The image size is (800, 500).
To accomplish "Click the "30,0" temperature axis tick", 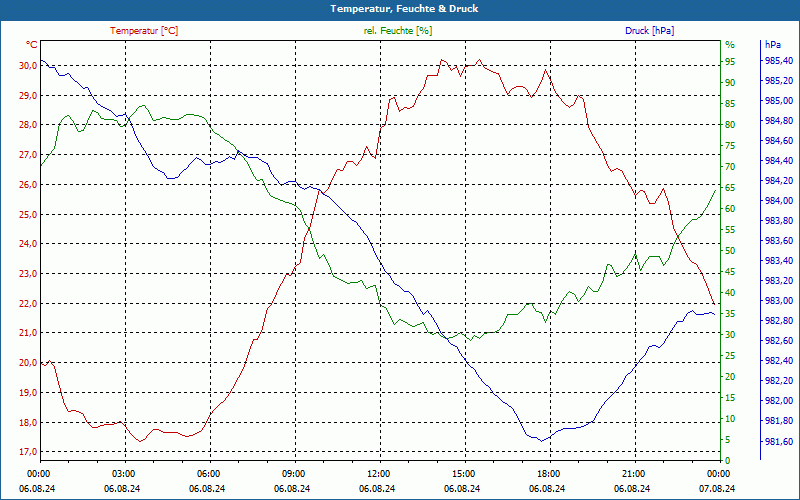I will (x=28, y=66).
